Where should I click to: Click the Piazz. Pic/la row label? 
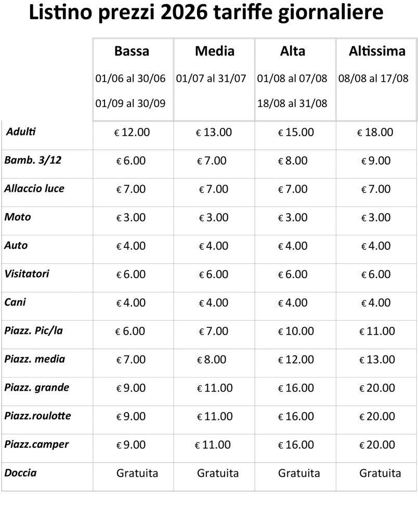point(33,330)
